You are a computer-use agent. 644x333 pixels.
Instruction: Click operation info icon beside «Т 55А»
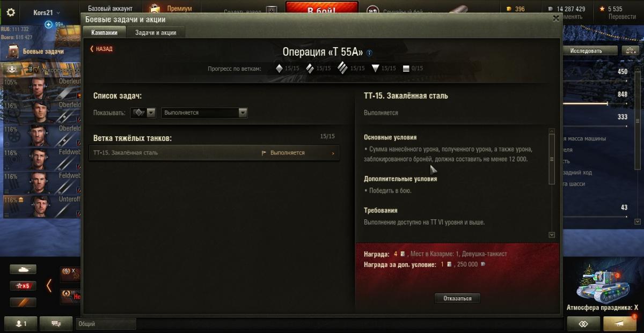(369, 53)
